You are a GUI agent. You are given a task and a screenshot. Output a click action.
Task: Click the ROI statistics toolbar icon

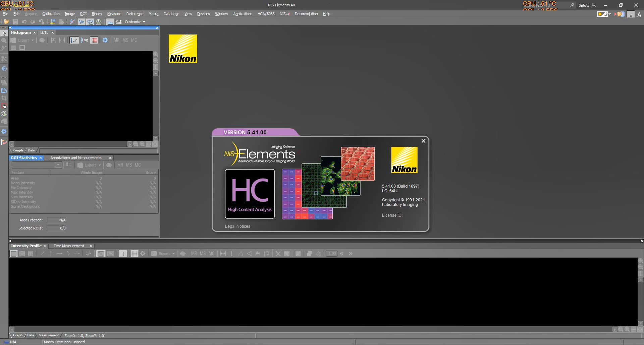90,22
